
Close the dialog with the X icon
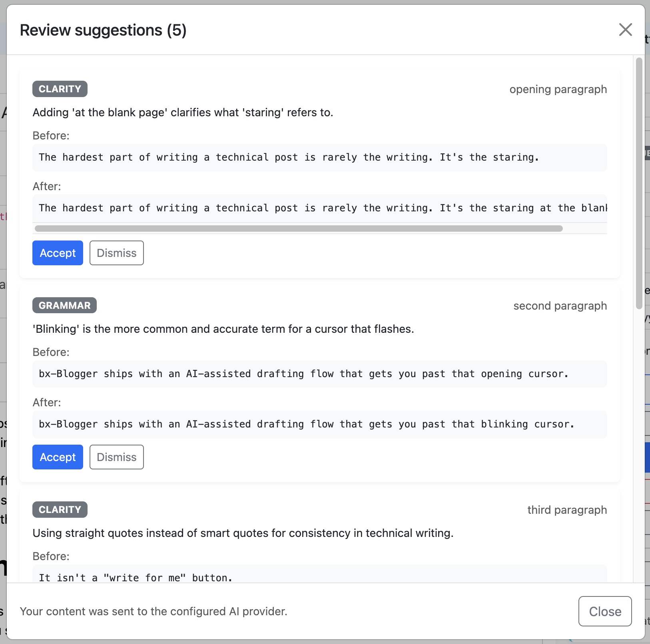click(625, 30)
